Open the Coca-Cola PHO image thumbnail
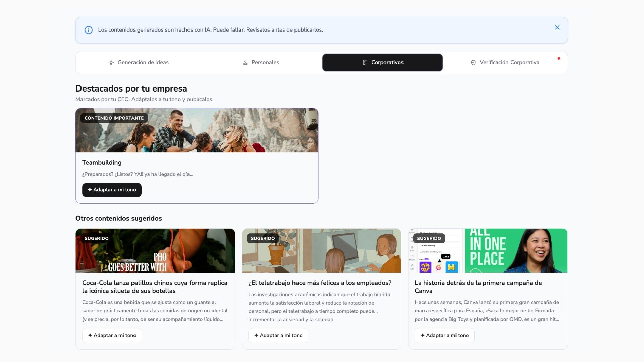644x362 pixels. [x=155, y=250]
